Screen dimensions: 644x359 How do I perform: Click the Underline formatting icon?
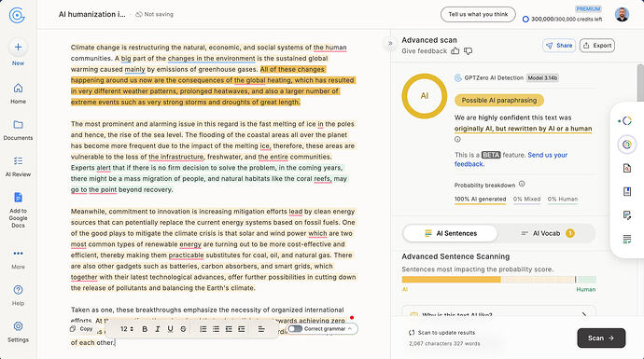point(170,329)
